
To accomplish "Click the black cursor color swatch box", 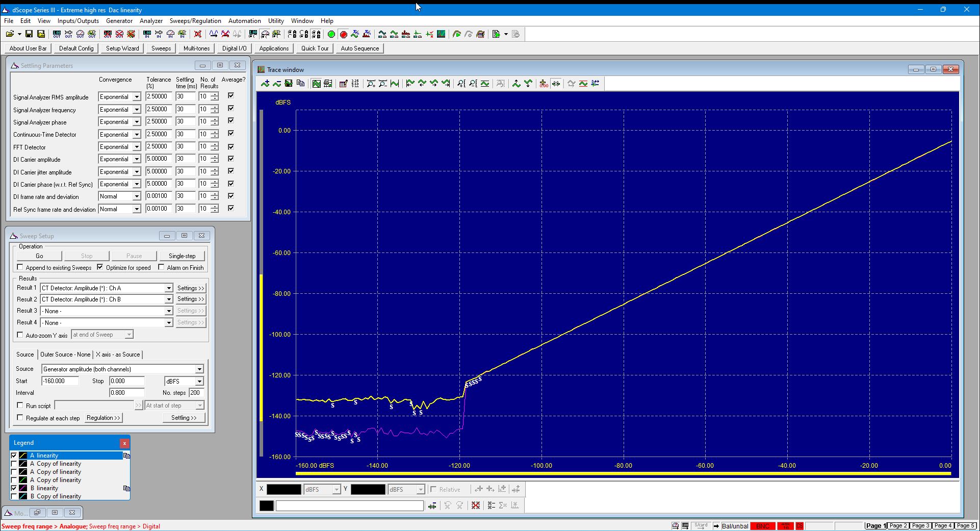I will pyautogui.click(x=267, y=505).
